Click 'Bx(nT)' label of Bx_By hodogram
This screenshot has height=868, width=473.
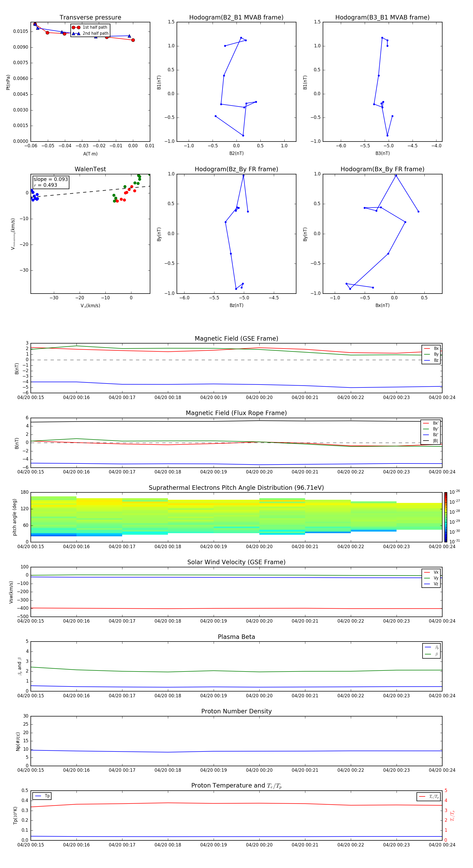(x=382, y=305)
